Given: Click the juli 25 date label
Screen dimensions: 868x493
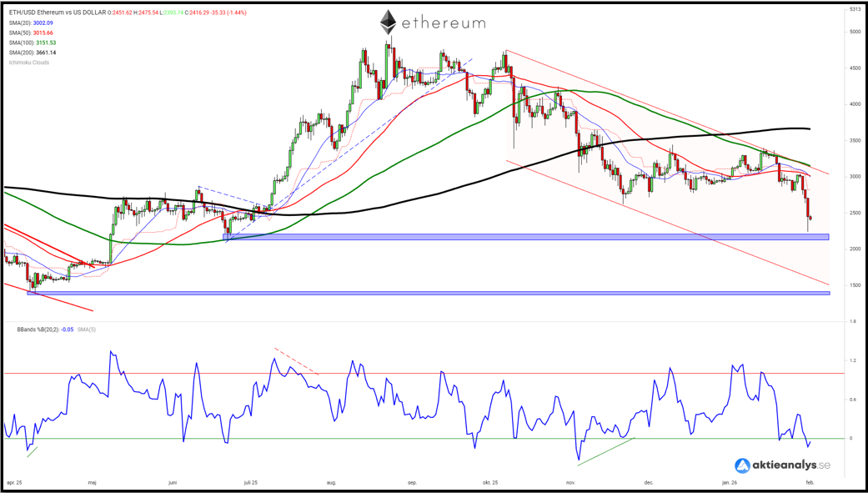Looking at the screenshot, I should (x=252, y=482).
